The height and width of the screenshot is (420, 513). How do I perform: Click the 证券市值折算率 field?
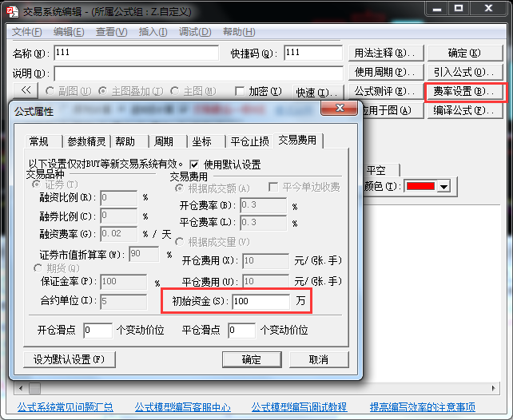pos(145,254)
